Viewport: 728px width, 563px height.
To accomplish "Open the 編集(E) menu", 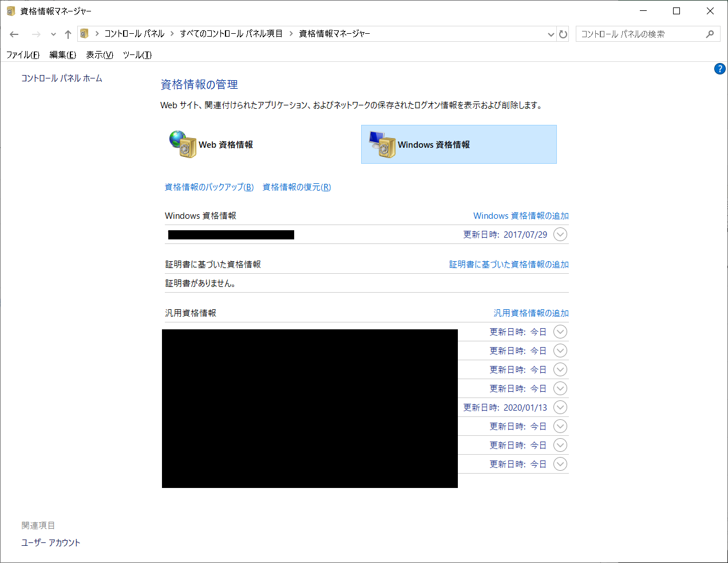I will [x=62, y=55].
